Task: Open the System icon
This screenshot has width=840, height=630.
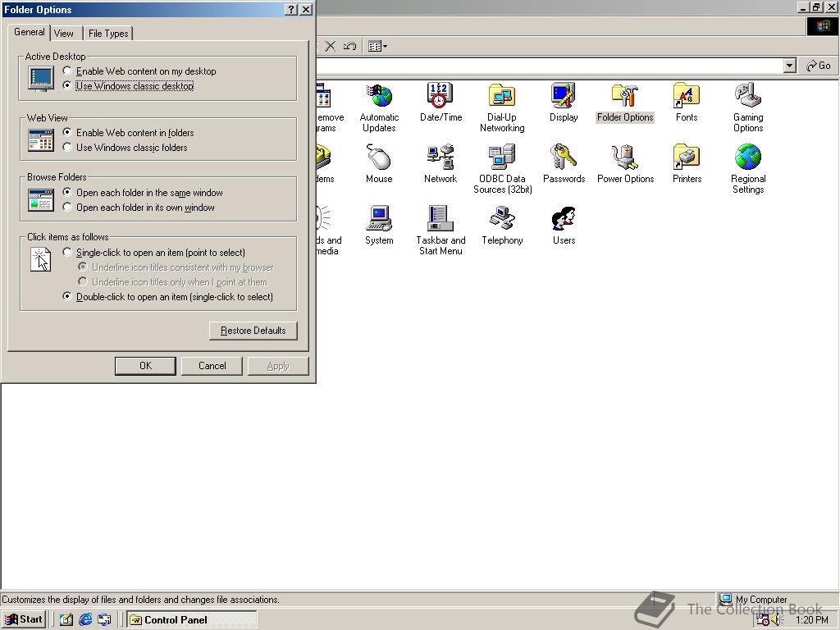Action: click(379, 225)
